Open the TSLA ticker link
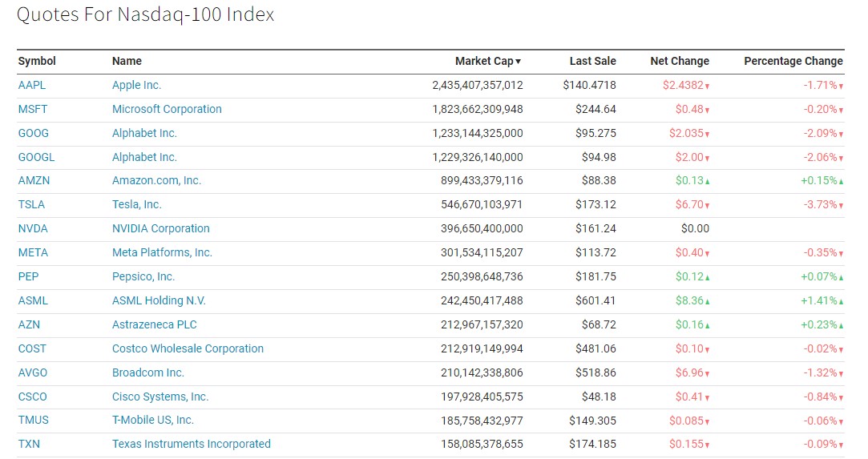Screen dimensions: 868x459 (31, 204)
